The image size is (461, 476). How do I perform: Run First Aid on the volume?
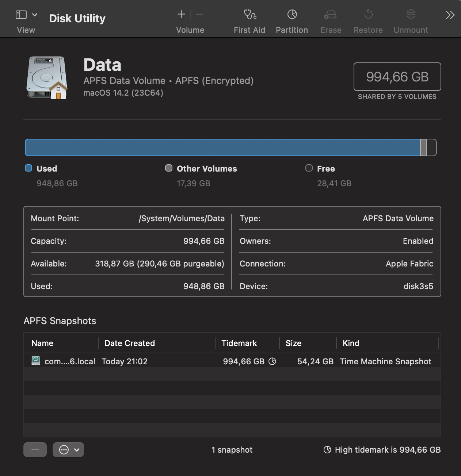pos(250,15)
